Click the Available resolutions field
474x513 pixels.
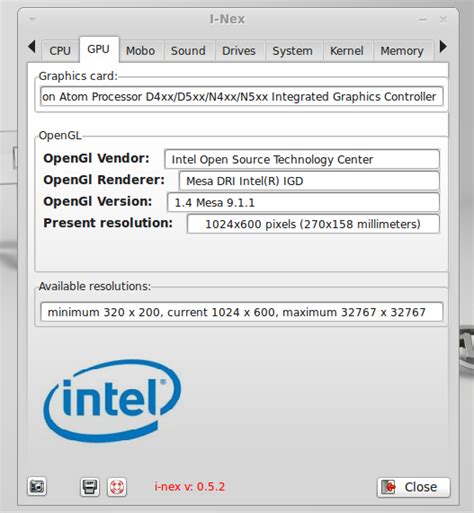point(242,312)
